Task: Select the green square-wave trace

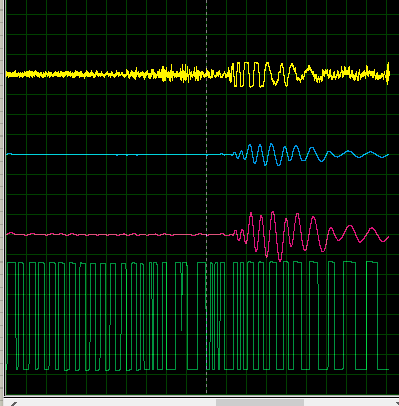Action: pos(197,316)
